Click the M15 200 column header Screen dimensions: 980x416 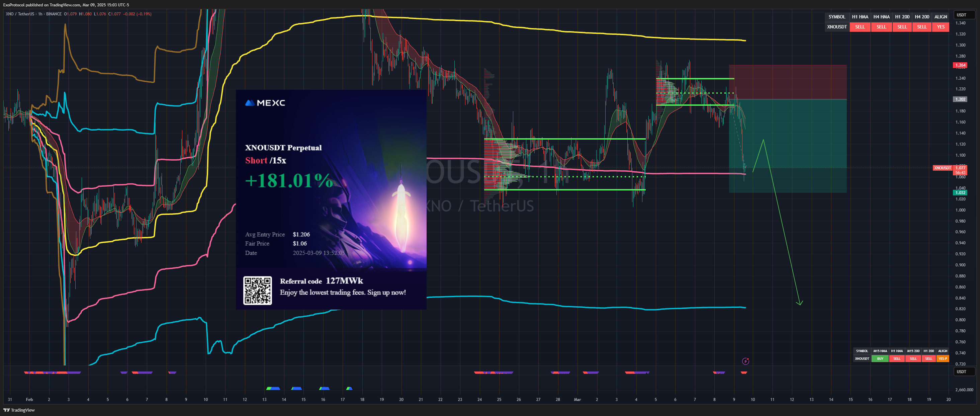[913, 351]
